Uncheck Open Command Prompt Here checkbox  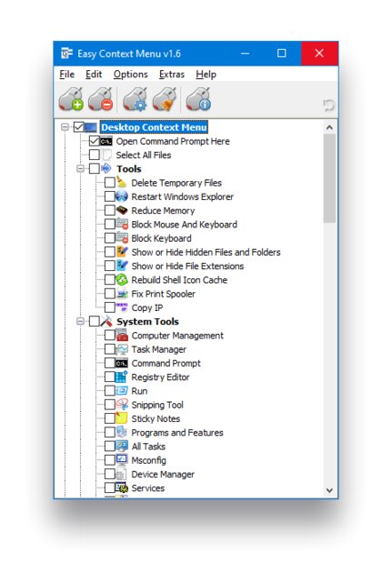point(95,141)
